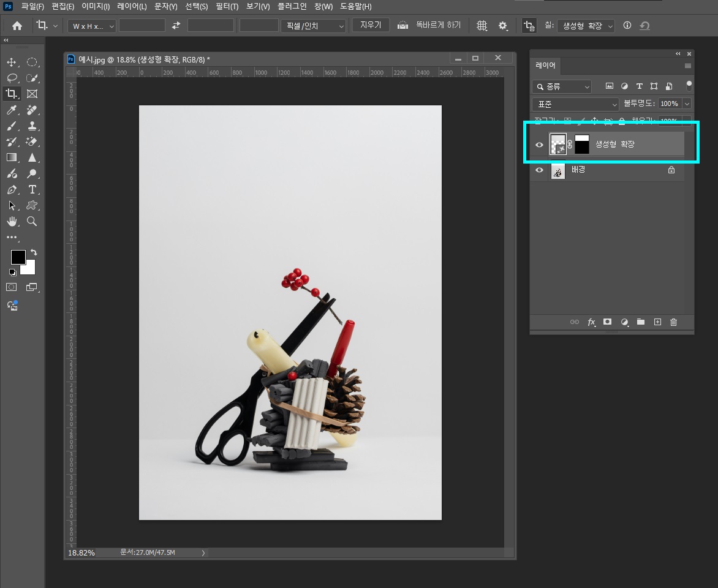Screen dimensions: 718x588
Task: Click the 지우기 button
Action: click(371, 24)
